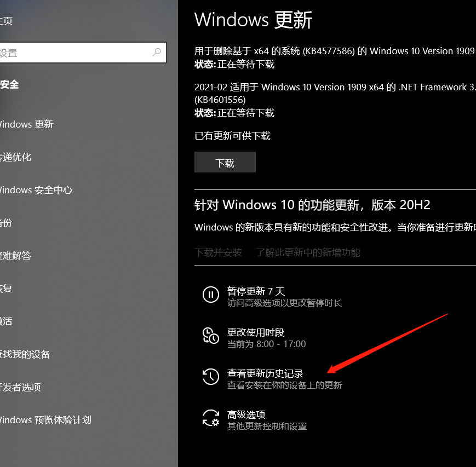Open 查看更新历史记录 text label
The width and height of the screenshot is (476, 467).
click(265, 373)
